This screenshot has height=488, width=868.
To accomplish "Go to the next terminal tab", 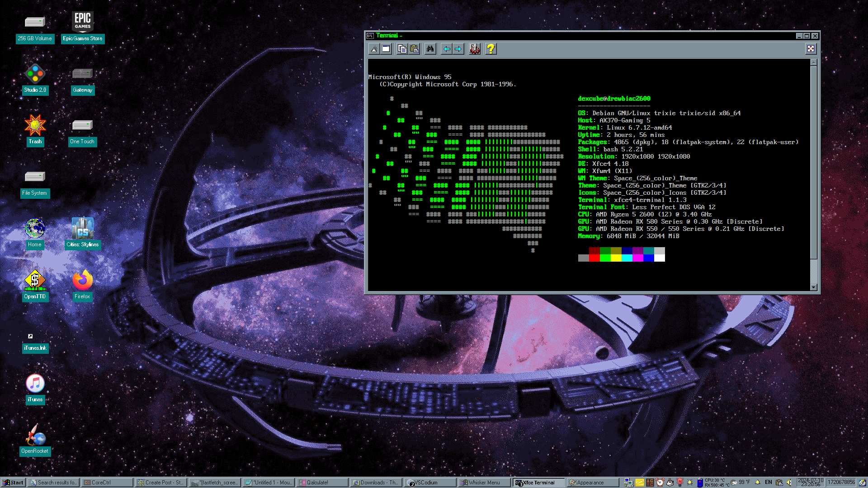I will (458, 49).
